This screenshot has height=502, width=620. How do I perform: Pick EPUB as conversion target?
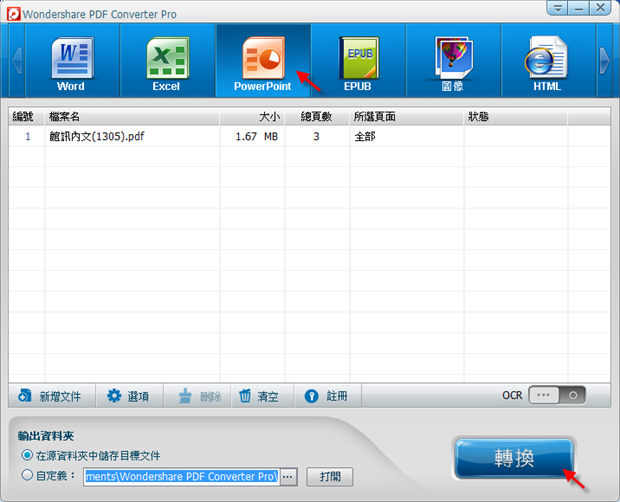pos(358,60)
